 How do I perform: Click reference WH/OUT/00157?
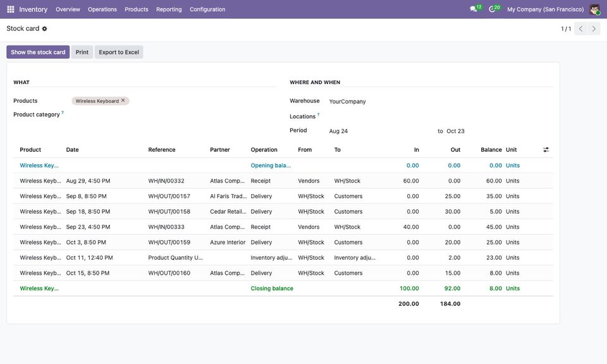[169, 196]
